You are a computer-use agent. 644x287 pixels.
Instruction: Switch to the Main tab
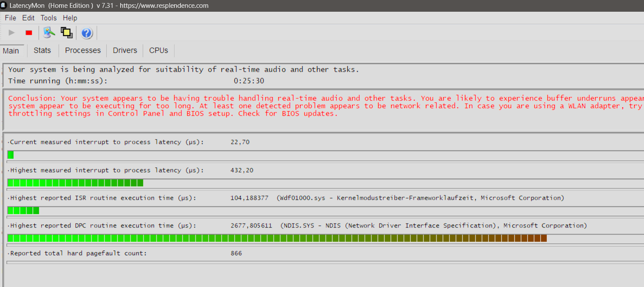(x=11, y=51)
